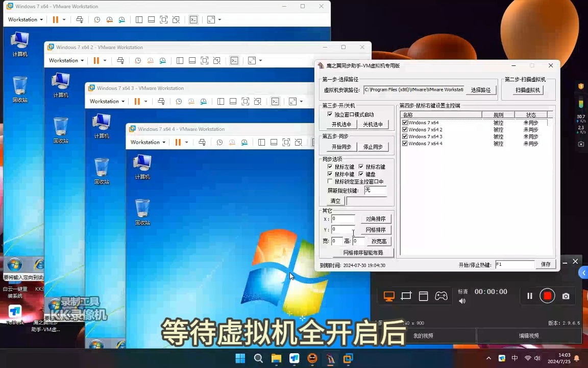
Task: Enter full screen in Windows 7 x64 3 window
Action: tap(245, 101)
